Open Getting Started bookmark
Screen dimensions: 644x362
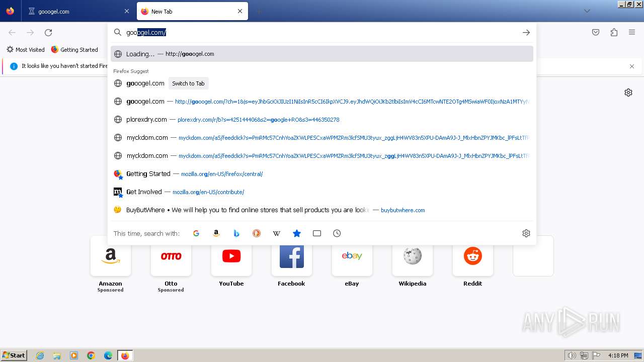click(x=74, y=49)
